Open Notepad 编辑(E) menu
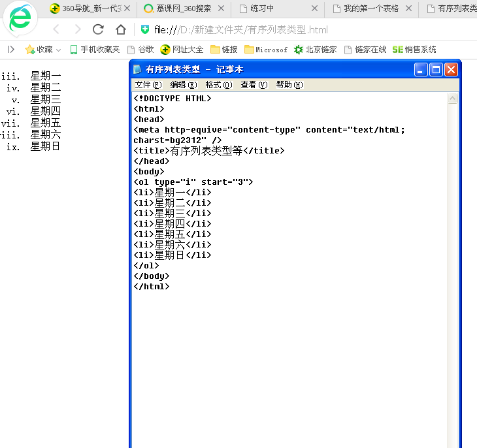 (184, 85)
